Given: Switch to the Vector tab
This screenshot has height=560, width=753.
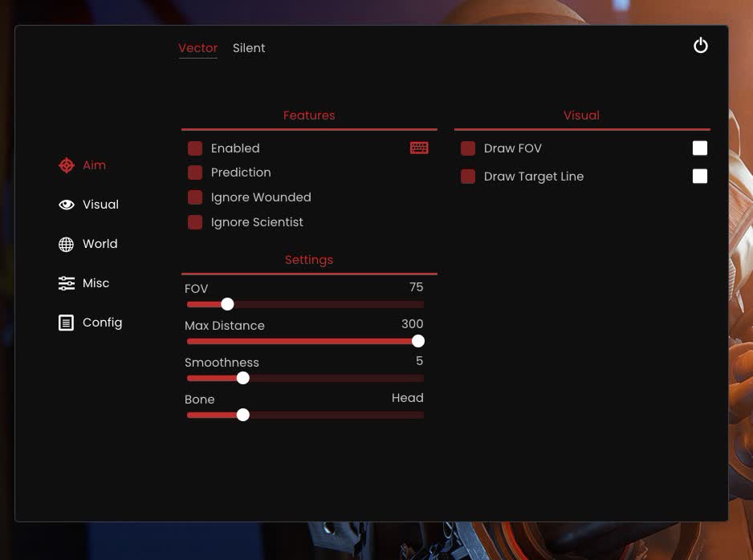Looking at the screenshot, I should coord(197,48).
